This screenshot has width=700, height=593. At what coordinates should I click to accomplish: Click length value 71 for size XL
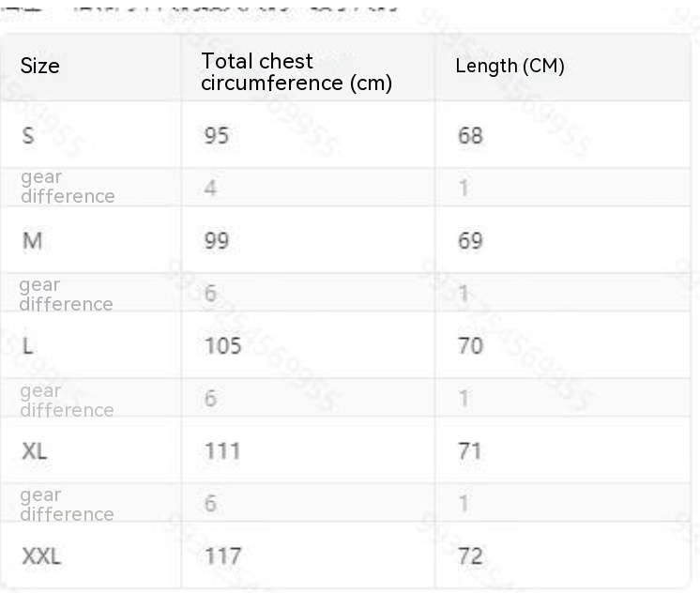pyautogui.click(x=470, y=451)
